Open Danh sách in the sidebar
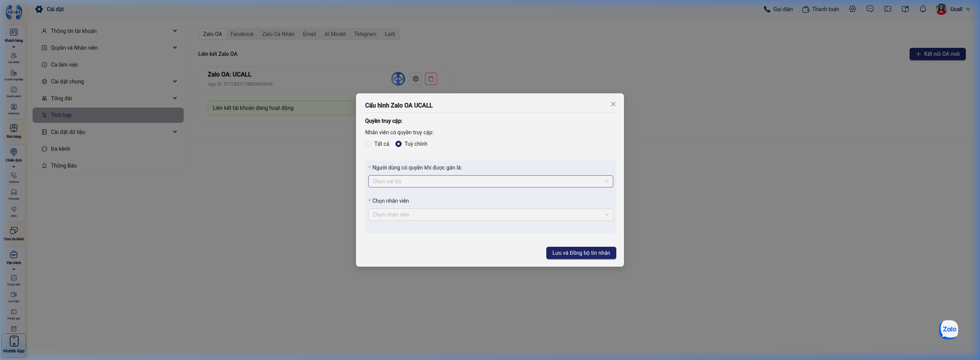The height and width of the screenshot is (360, 980). [x=14, y=92]
